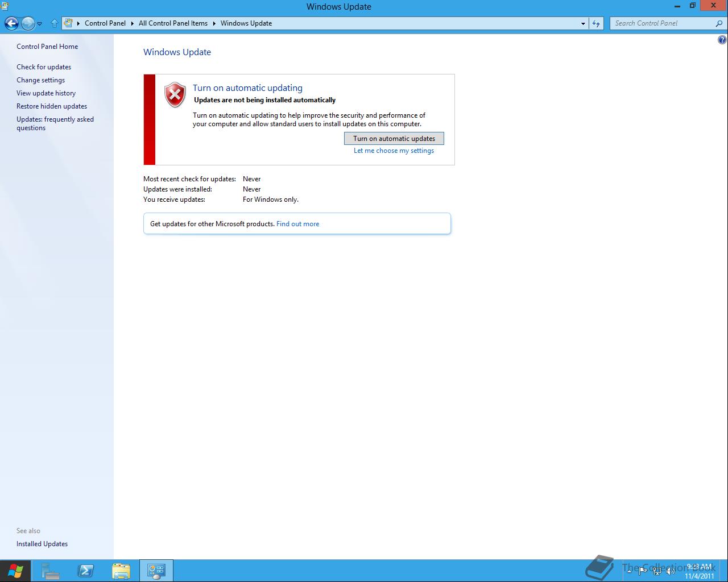Close the Windows Update window
This screenshot has width=728, height=582.
click(713, 6)
